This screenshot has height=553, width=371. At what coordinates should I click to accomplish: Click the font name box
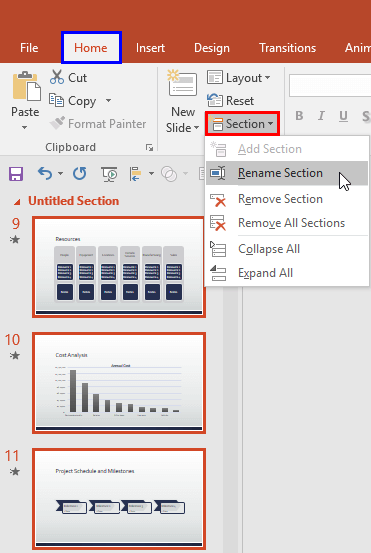tap(330, 85)
